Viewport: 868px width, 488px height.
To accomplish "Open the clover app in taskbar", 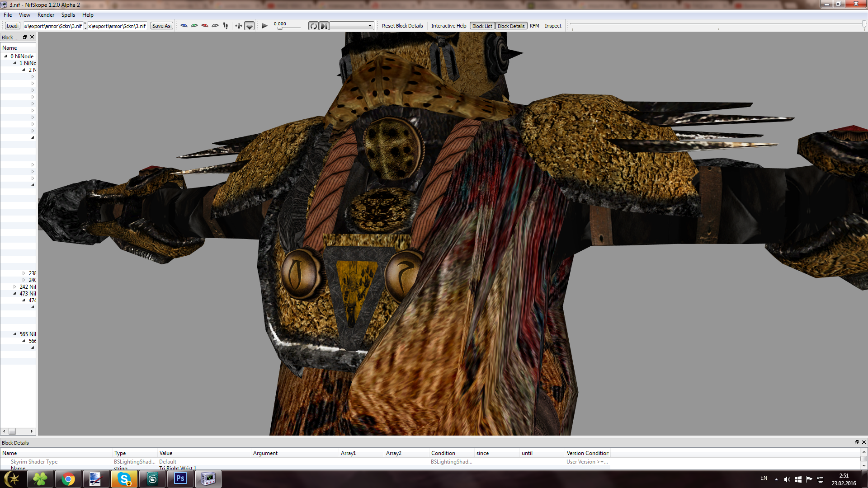I will 40,479.
